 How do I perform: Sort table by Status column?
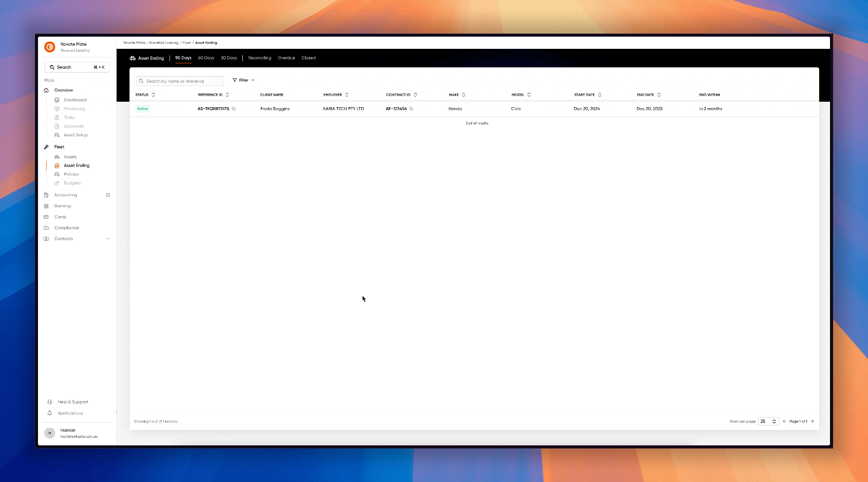pos(153,95)
